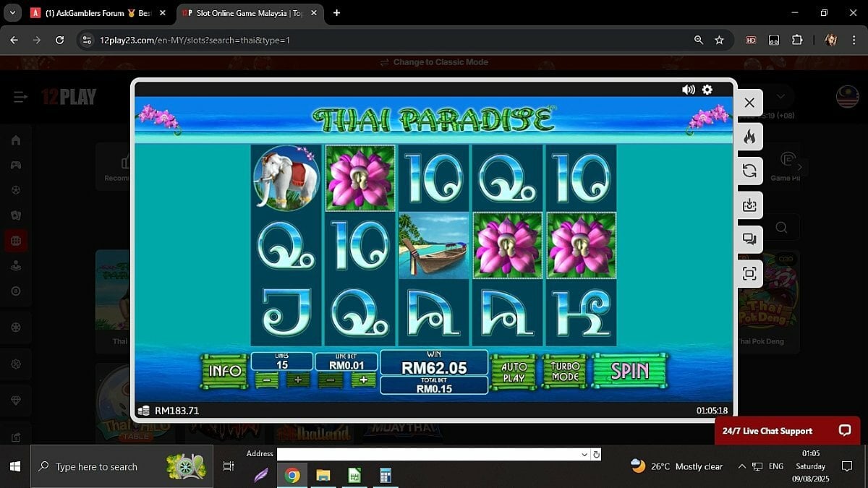Click the RM0.15 total bet value
The image size is (868, 488).
coord(434,389)
